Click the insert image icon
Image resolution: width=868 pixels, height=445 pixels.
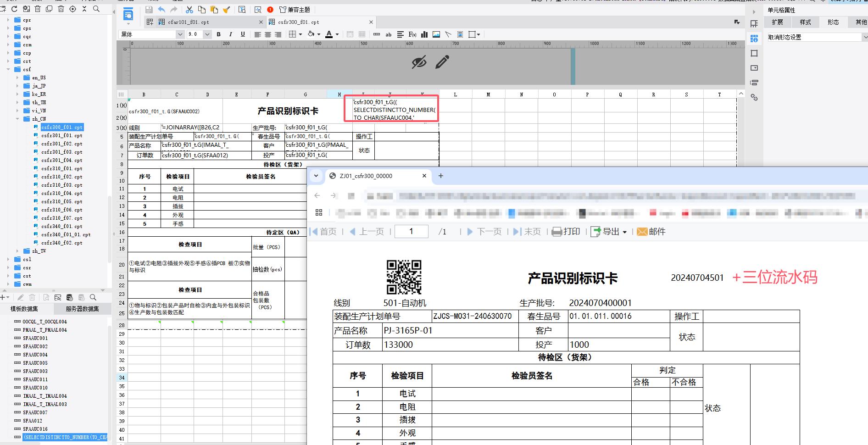tap(436, 34)
